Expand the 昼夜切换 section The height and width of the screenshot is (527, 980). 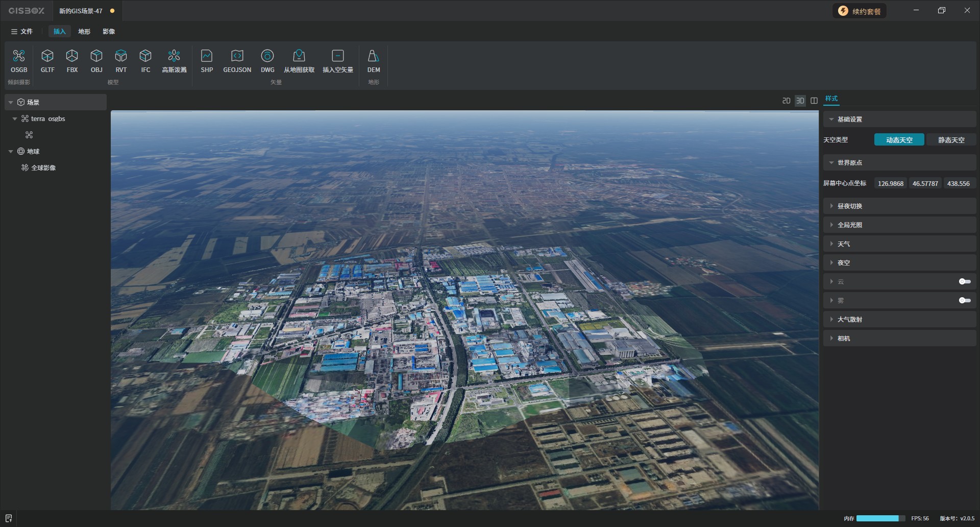pyautogui.click(x=849, y=206)
